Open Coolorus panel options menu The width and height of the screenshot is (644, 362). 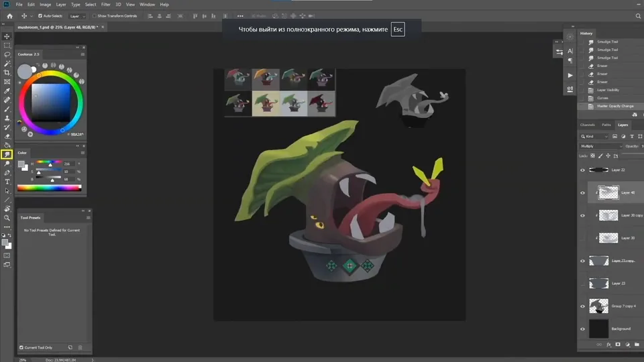[83, 54]
